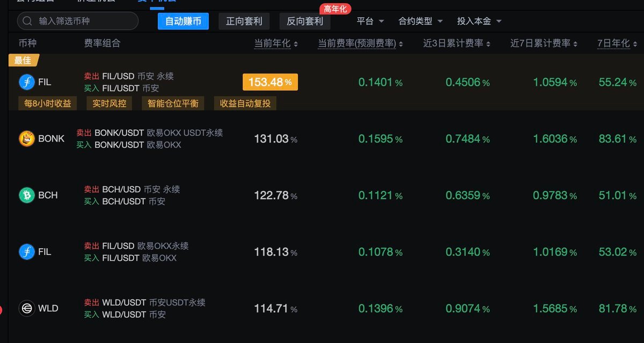Click the BCH coin icon
Image resolution: width=644 pixels, height=343 pixels.
coord(26,195)
